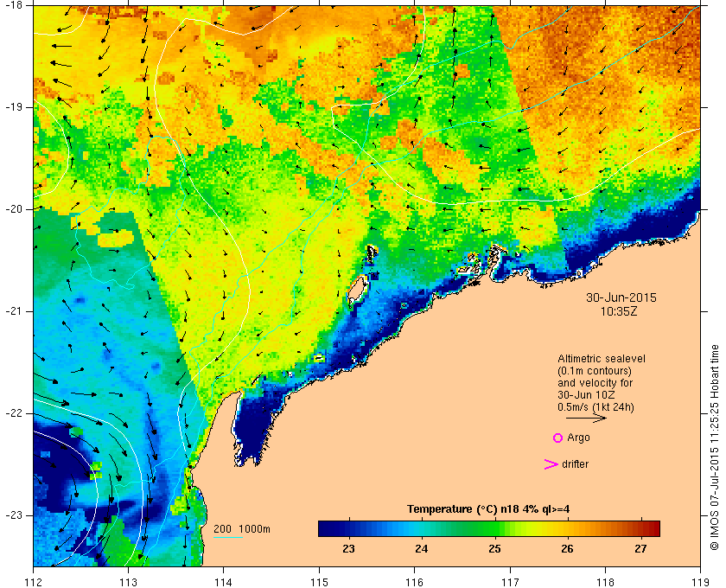Image resolution: width=726 pixels, height=588 pixels.
Task: Click the 24 tick label on color bar
Action: [x=421, y=549]
